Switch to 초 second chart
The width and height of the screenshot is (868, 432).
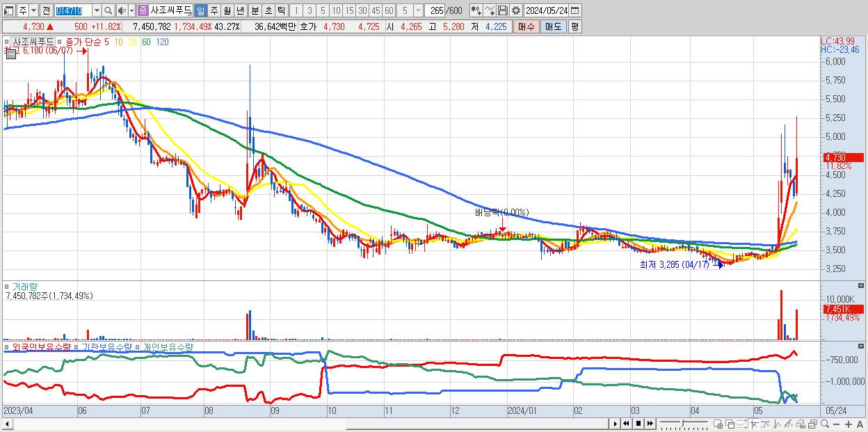coord(268,10)
